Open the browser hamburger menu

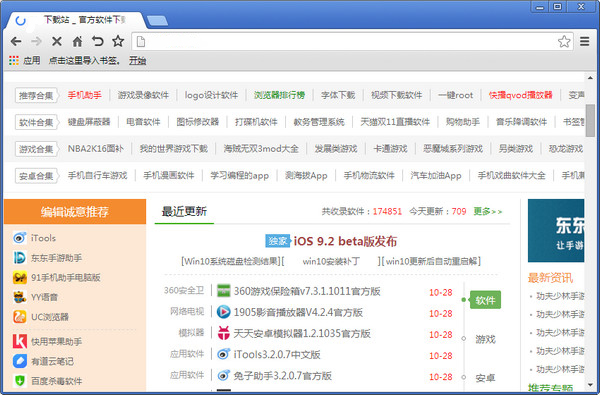click(x=584, y=41)
